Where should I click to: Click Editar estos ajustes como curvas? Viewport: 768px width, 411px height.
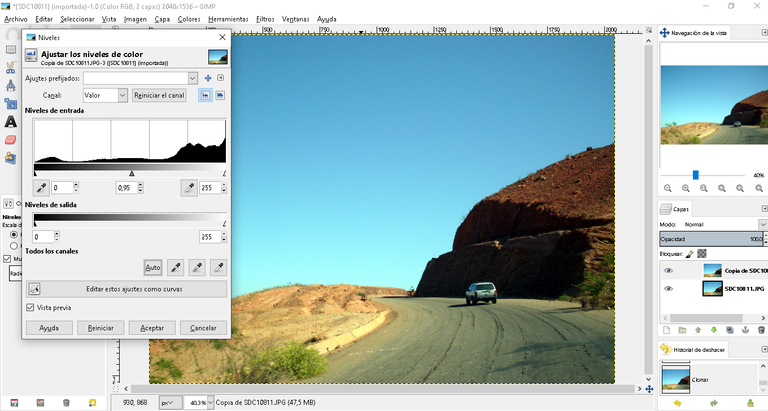click(x=126, y=289)
